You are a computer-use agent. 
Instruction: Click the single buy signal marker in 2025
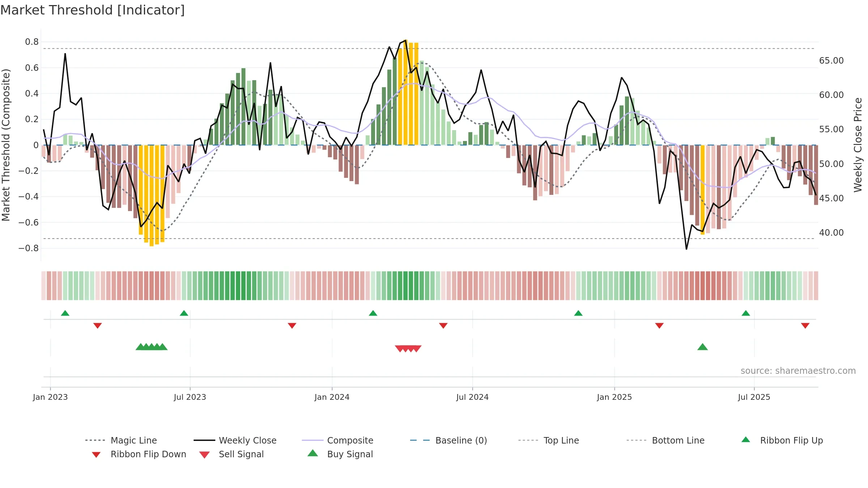pyautogui.click(x=702, y=347)
